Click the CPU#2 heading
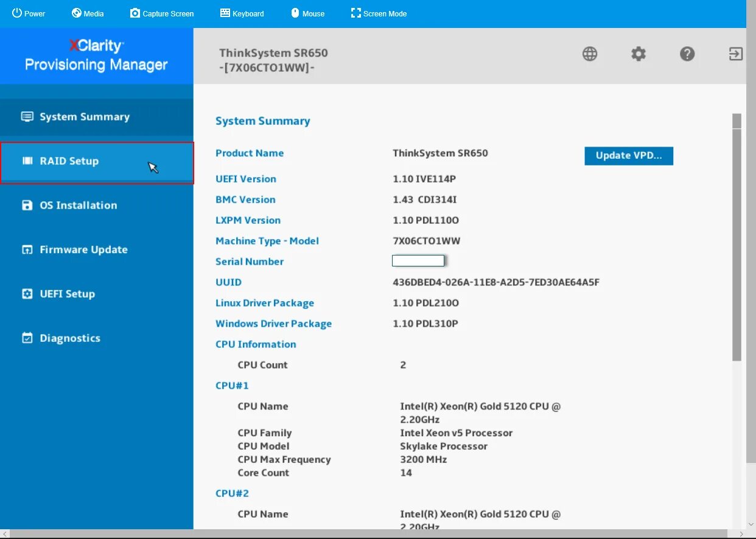The height and width of the screenshot is (539, 756). tap(232, 493)
